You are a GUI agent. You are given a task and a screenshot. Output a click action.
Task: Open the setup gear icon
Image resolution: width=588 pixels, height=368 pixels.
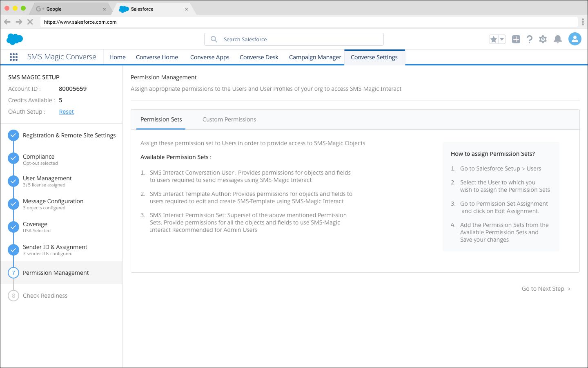pos(543,39)
